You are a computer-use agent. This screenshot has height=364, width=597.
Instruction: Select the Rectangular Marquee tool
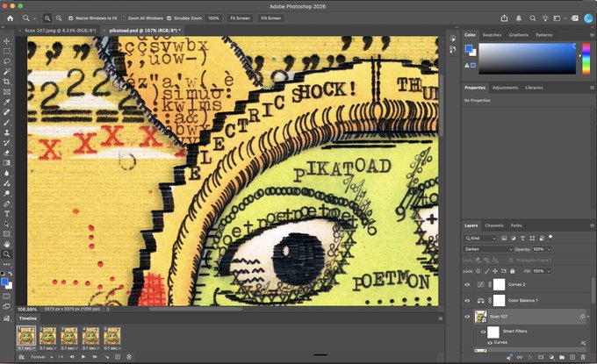[7, 51]
